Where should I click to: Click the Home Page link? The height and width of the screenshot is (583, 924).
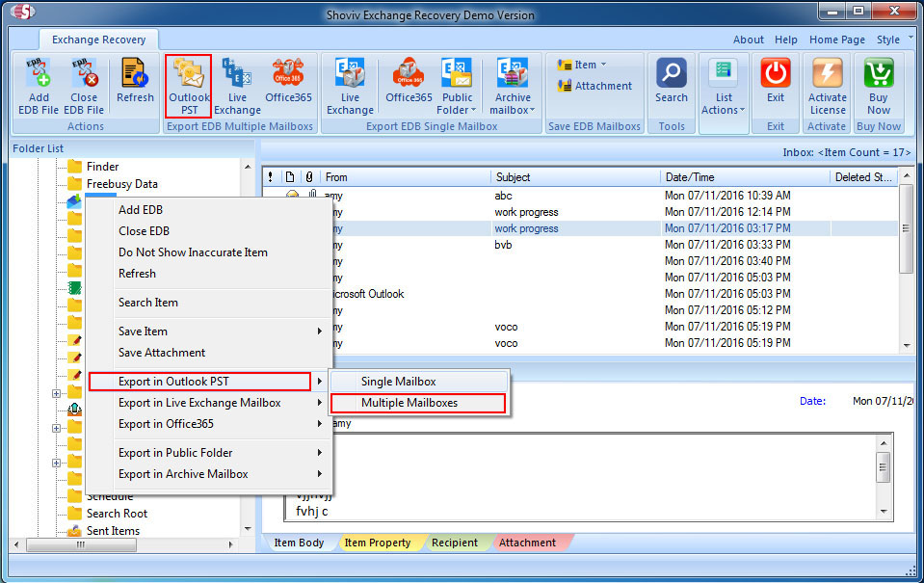836,40
